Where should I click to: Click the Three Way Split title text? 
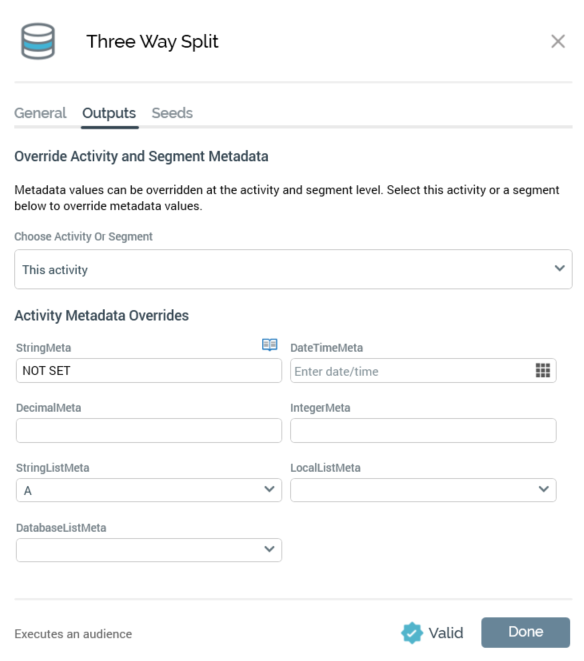(x=152, y=41)
